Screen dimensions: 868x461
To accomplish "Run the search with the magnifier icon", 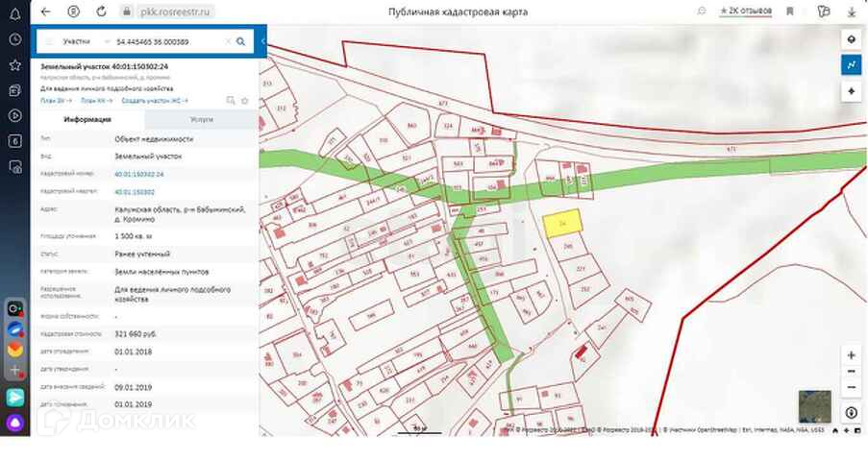I will (241, 41).
